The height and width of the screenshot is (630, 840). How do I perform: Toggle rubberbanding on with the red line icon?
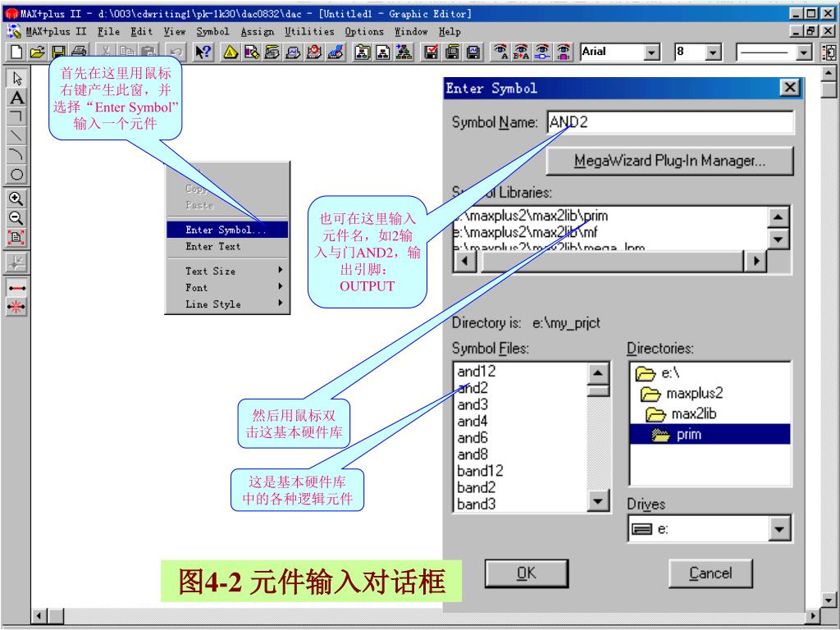(x=16, y=288)
